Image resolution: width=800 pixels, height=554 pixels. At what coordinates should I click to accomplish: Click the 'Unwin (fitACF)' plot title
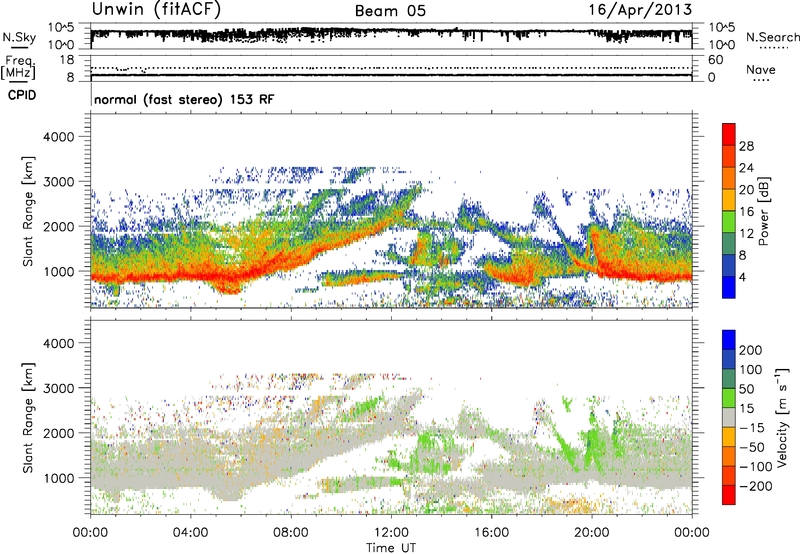[x=156, y=9]
